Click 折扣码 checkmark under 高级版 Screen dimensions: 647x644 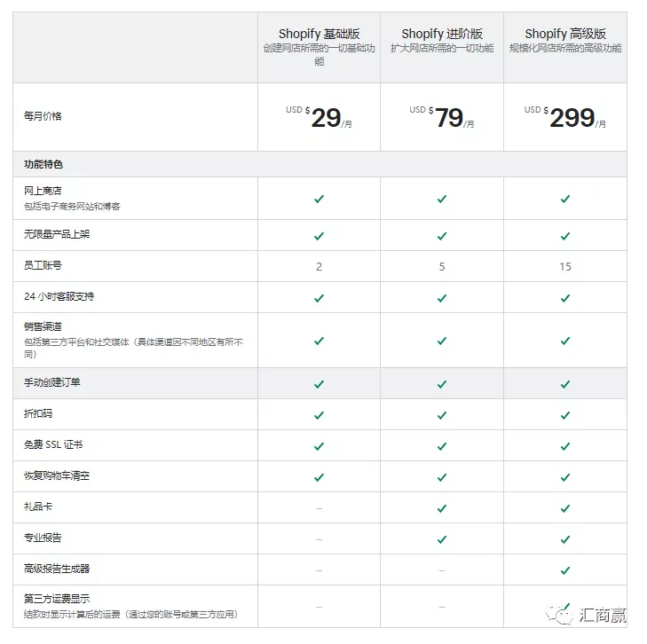point(565,415)
